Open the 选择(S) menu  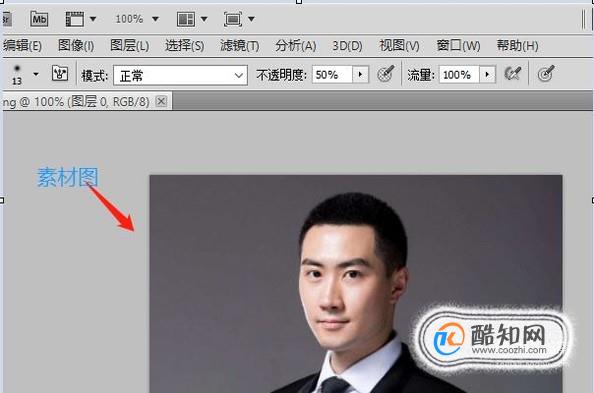coord(184,46)
